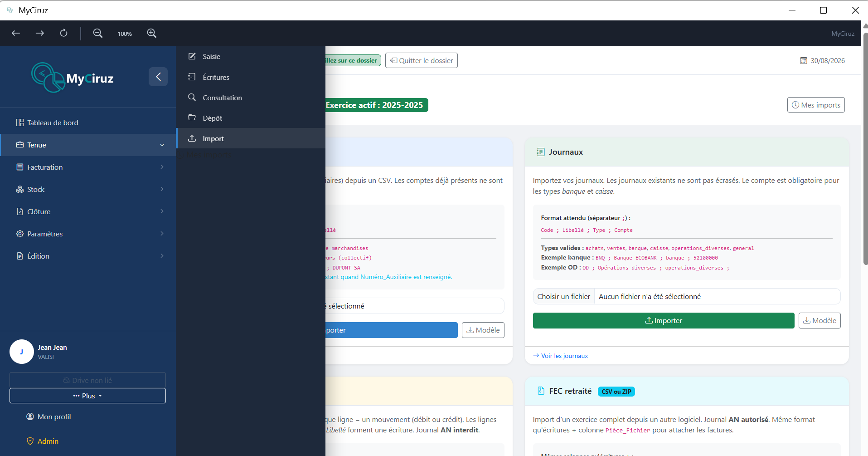This screenshot has width=868, height=456.
Task: Click the Jean Jean avatar
Action: coord(22,352)
